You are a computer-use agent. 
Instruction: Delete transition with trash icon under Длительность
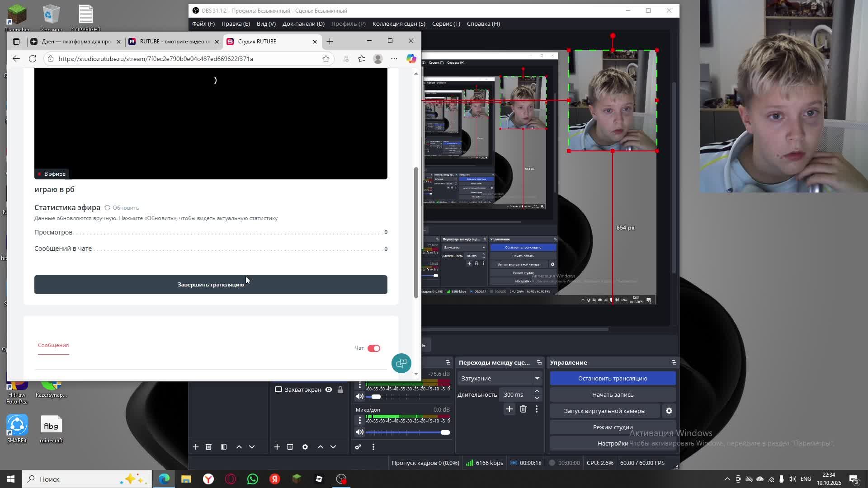click(523, 409)
